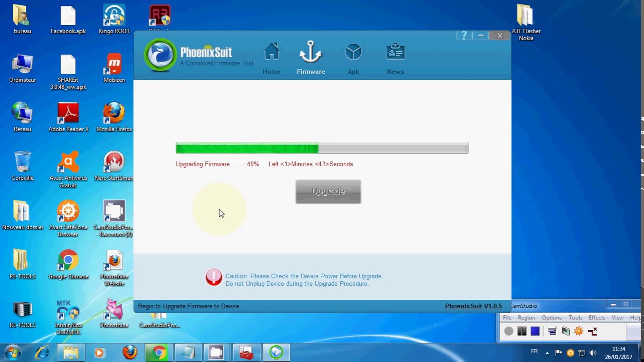644x362 pixels.
Task: Select the Firmware anchor icon
Action: (310, 52)
